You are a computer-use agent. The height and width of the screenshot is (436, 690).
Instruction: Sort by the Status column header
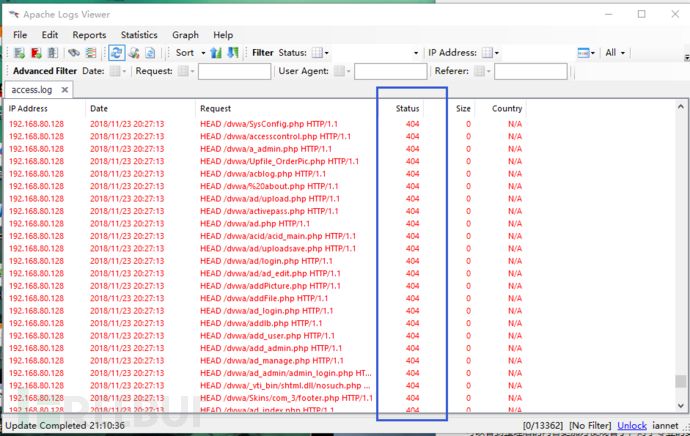pos(408,108)
